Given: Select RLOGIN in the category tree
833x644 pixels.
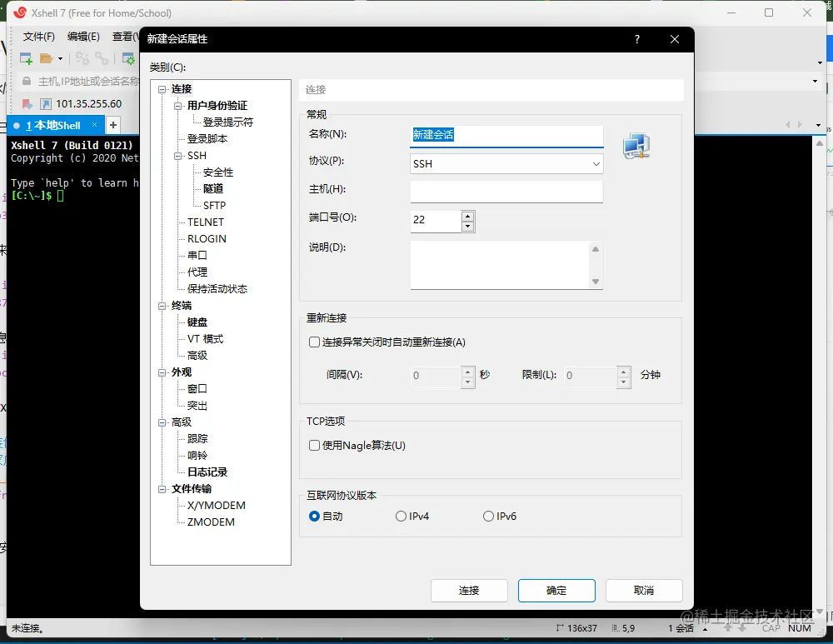Looking at the screenshot, I should [x=207, y=239].
